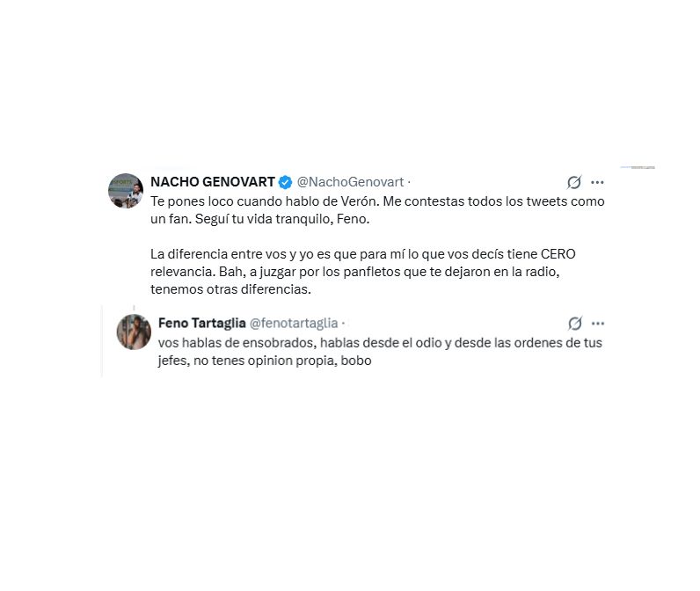Click the capitalized word "CERO"
700x591 pixels.
pyautogui.click(x=558, y=254)
